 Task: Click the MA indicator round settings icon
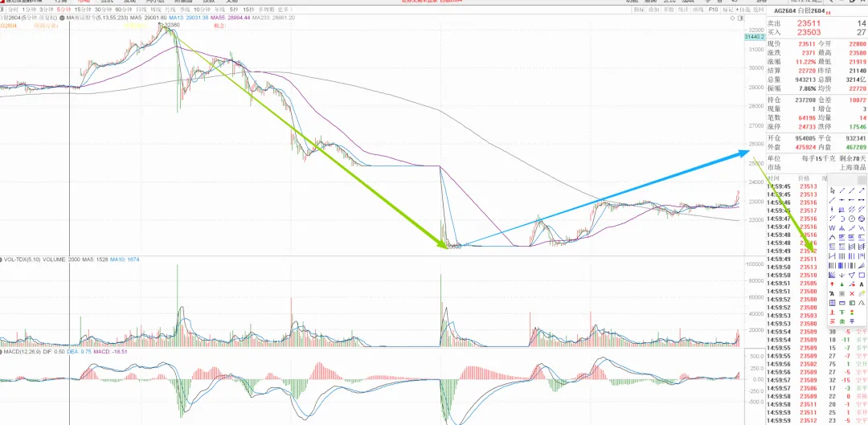[x=62, y=18]
